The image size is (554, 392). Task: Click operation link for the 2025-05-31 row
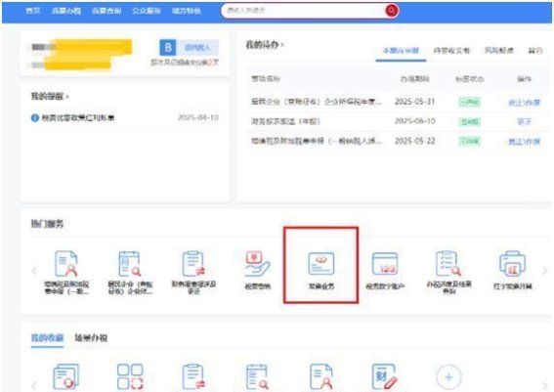point(524,102)
